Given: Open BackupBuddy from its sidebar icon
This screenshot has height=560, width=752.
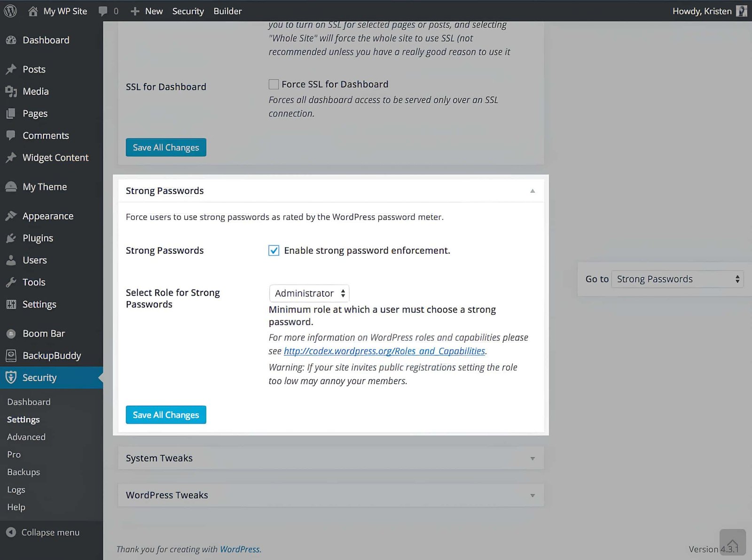Looking at the screenshot, I should point(11,355).
